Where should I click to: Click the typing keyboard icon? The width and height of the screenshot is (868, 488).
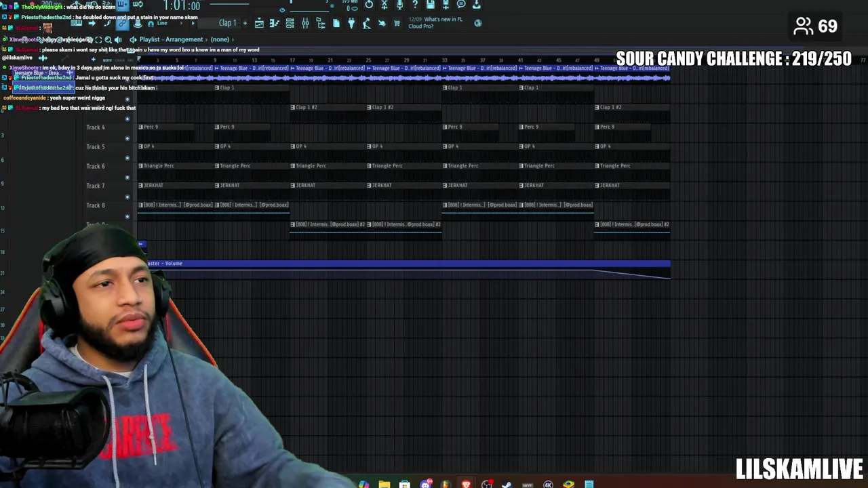tap(76, 23)
